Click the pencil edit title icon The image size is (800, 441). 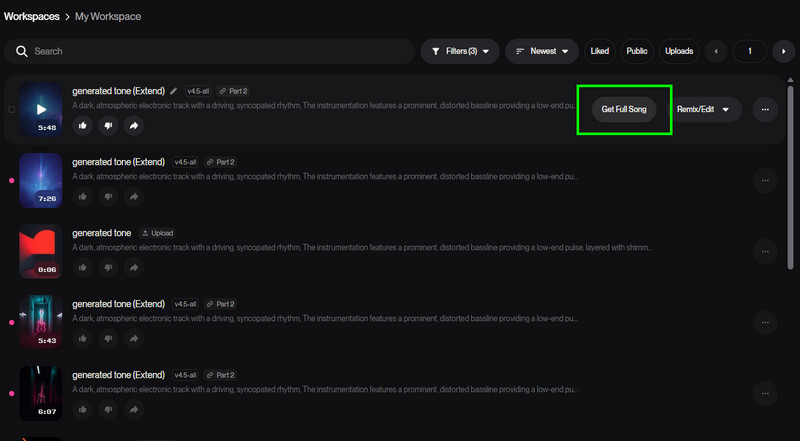pyautogui.click(x=174, y=91)
